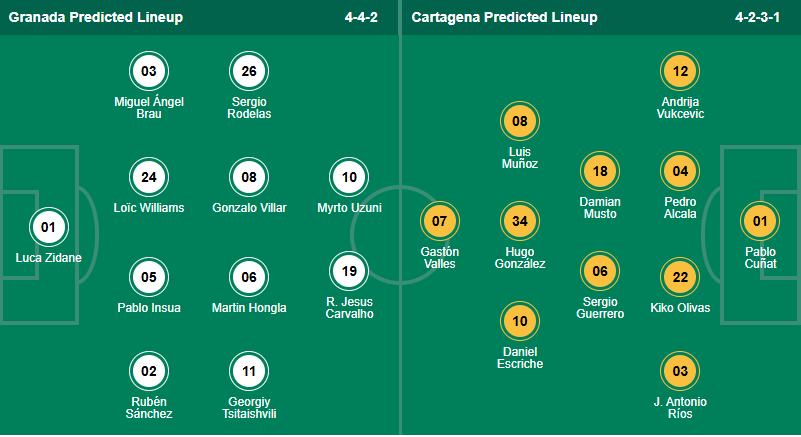
Task: Click Granada's 4-4-2 formation label
Action: pyautogui.click(x=368, y=17)
